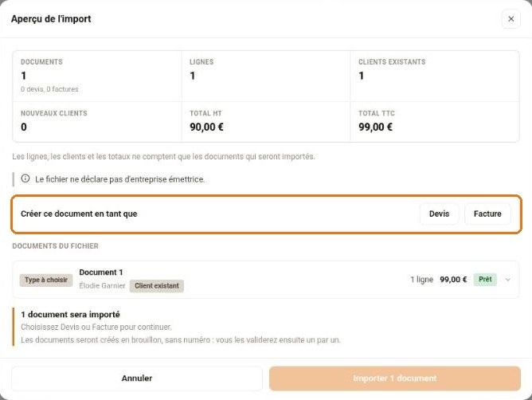The image size is (532, 400).
Task: Choose Devis as document type
Action: coord(439,214)
